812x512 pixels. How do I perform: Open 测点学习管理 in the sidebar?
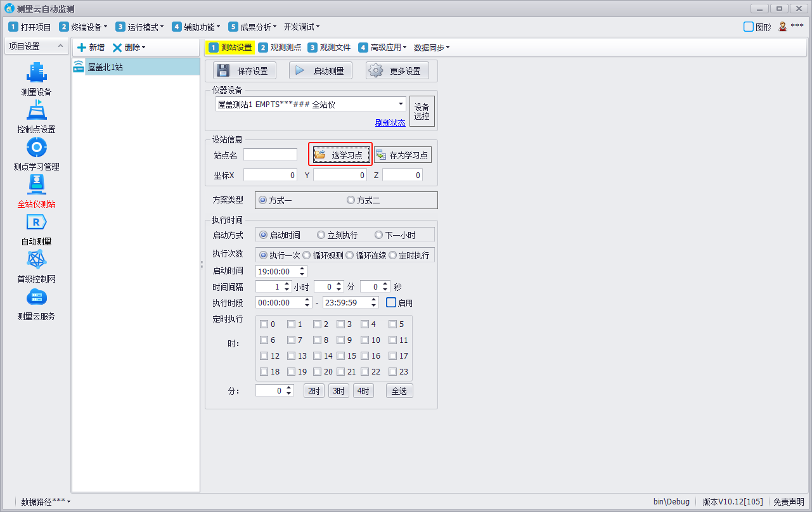point(36,148)
